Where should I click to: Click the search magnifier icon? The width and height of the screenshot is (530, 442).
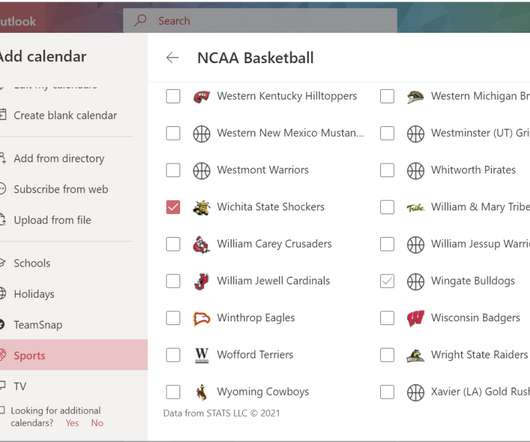(x=140, y=20)
